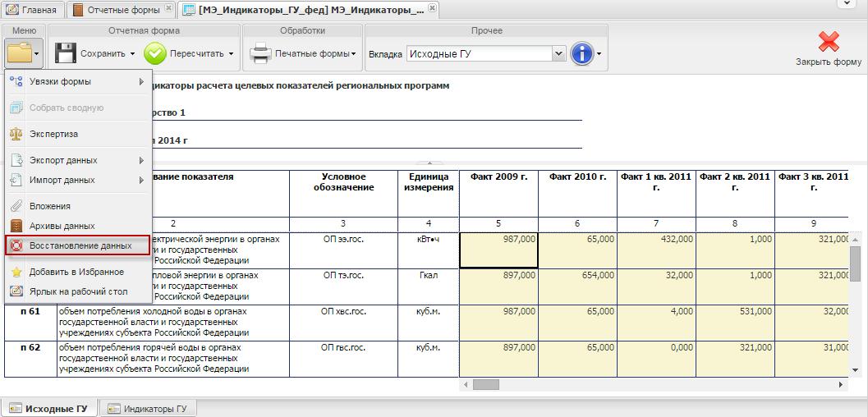Click the Архивы данных archive icon
This screenshot has height=417, width=868.
[16, 227]
